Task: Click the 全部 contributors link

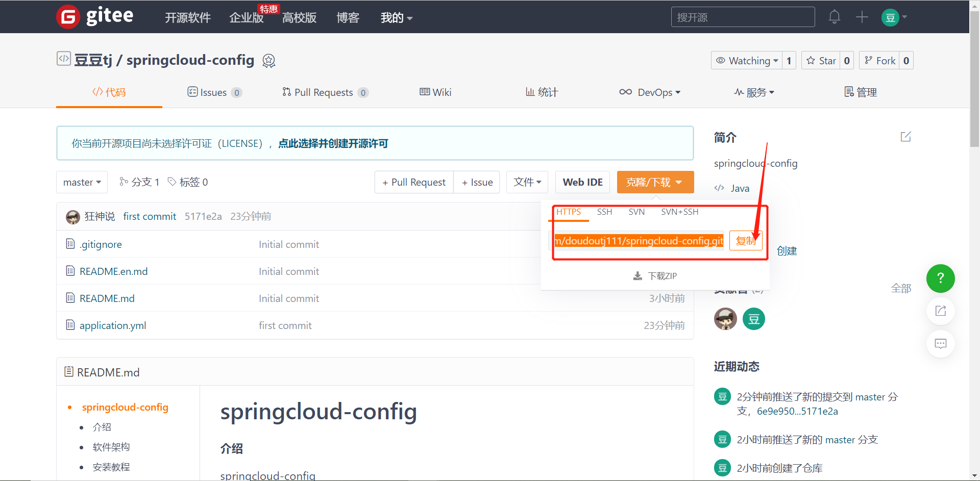Action: (x=901, y=288)
